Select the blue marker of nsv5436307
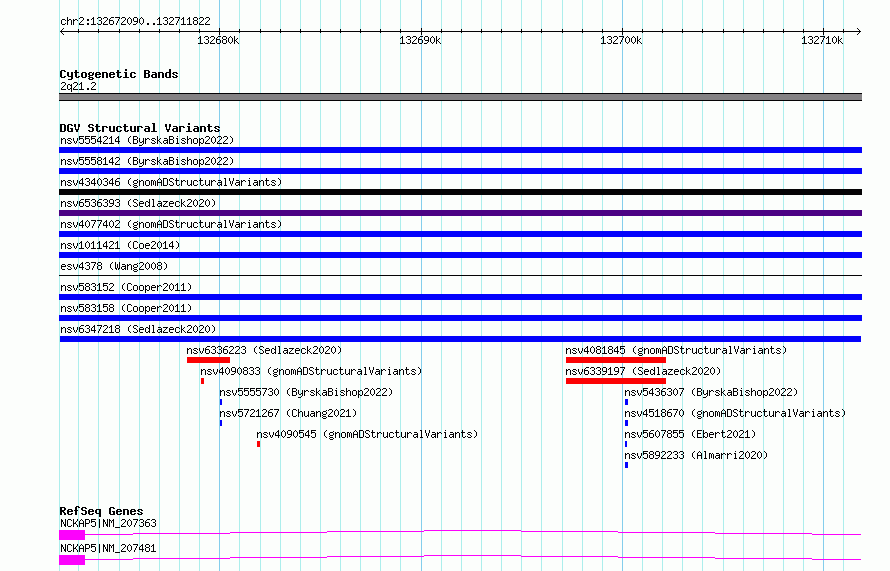890x571 pixels. click(x=626, y=402)
